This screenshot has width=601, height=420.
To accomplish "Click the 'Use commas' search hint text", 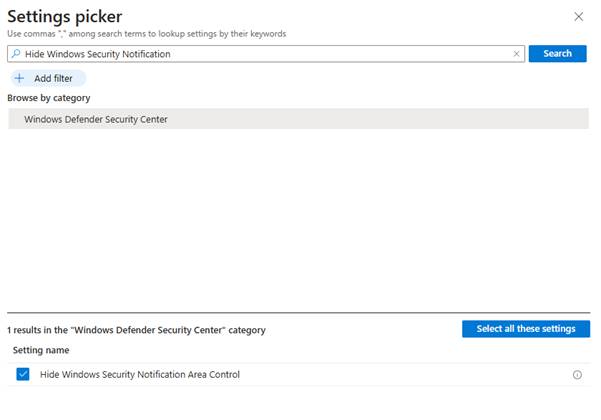I will tap(146, 34).
